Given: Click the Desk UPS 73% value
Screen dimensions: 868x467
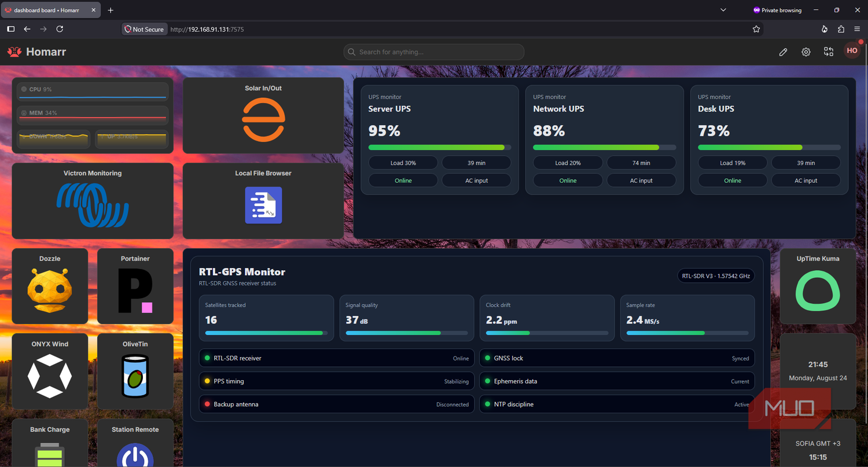Looking at the screenshot, I should [713, 131].
